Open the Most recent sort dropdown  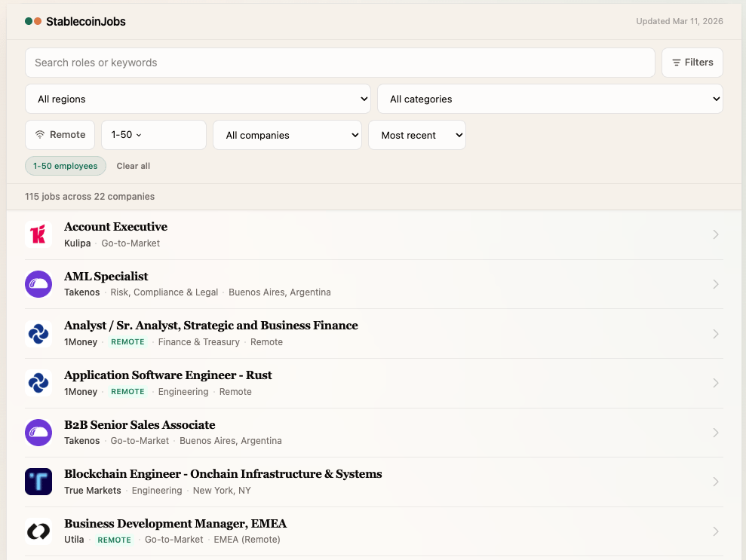click(x=417, y=135)
